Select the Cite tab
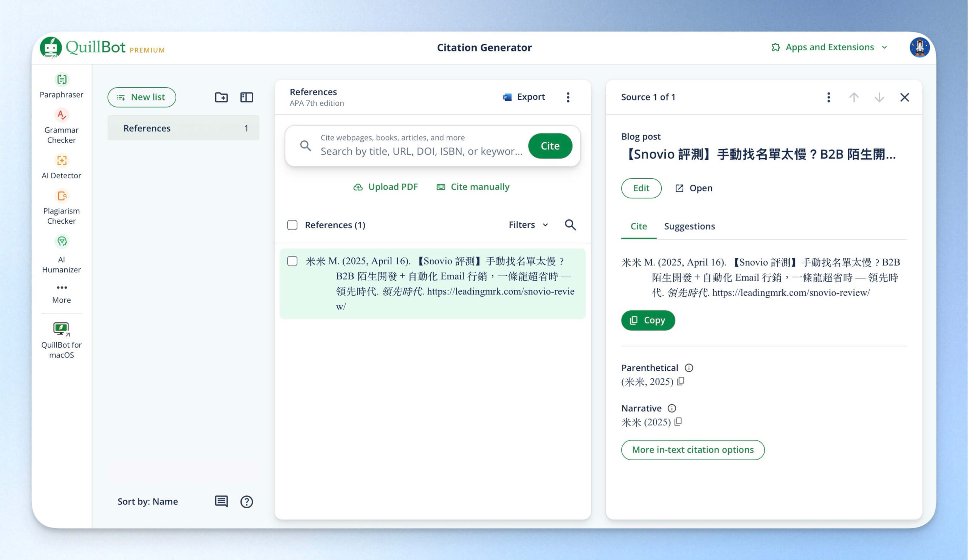 tap(638, 226)
